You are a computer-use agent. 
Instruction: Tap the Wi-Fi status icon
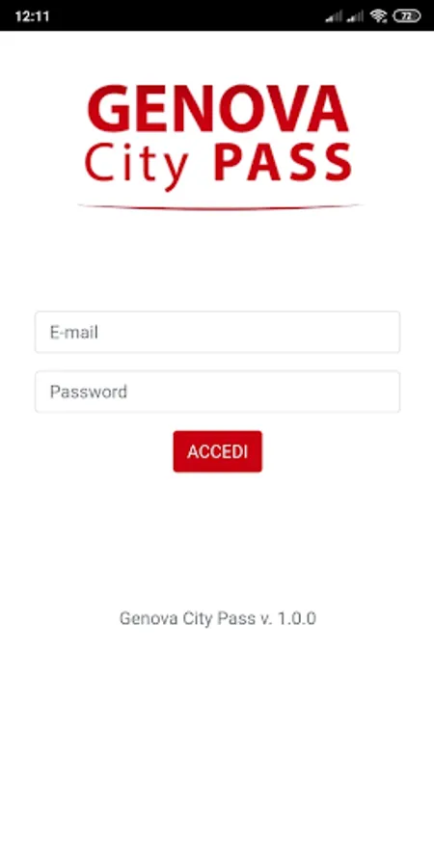[x=379, y=16]
